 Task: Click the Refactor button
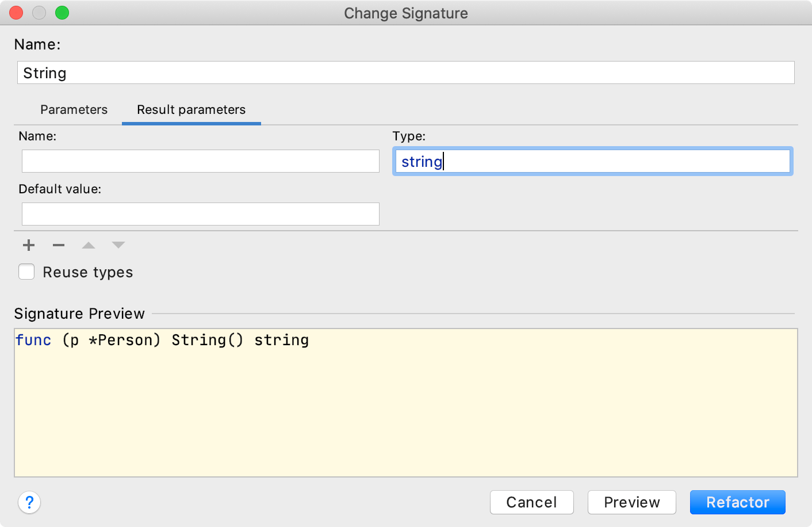point(737,502)
